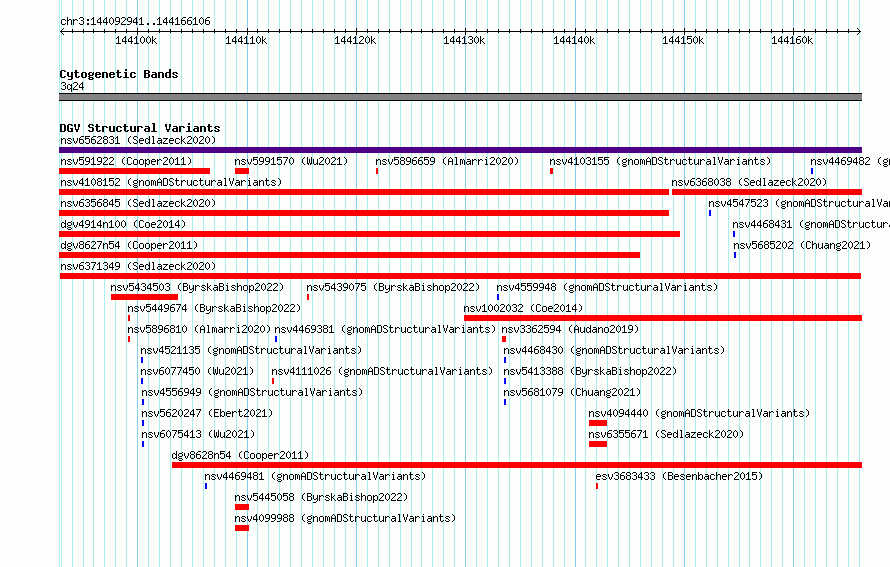Select nsv4469481 gnomAD label
This screenshot has height=567, width=890.
tap(315, 476)
